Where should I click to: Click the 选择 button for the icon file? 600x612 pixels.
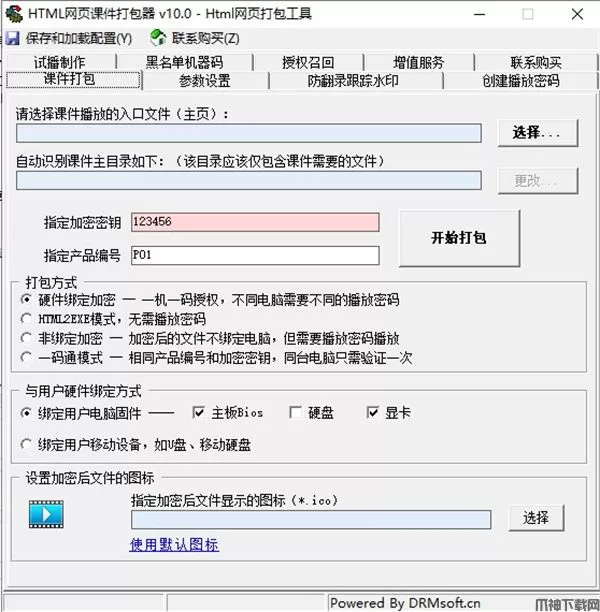(x=536, y=518)
